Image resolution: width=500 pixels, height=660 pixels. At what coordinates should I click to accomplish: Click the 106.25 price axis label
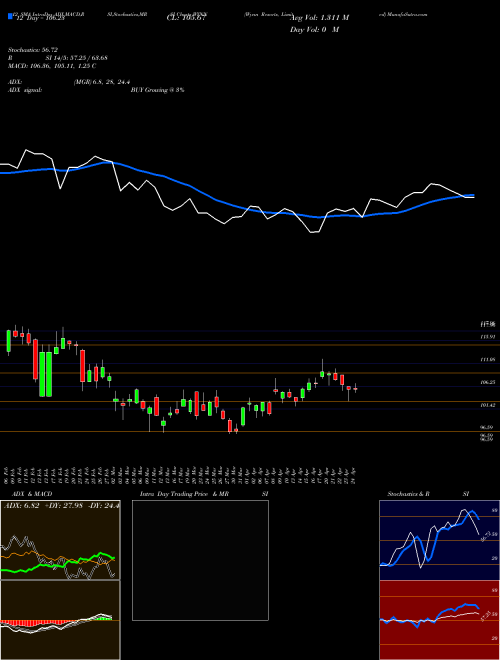pyautogui.click(x=488, y=382)
